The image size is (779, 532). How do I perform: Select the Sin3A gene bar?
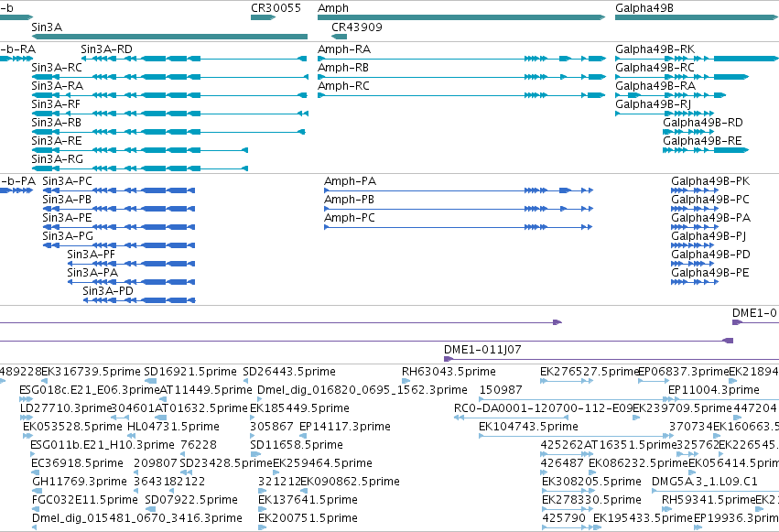(169, 37)
